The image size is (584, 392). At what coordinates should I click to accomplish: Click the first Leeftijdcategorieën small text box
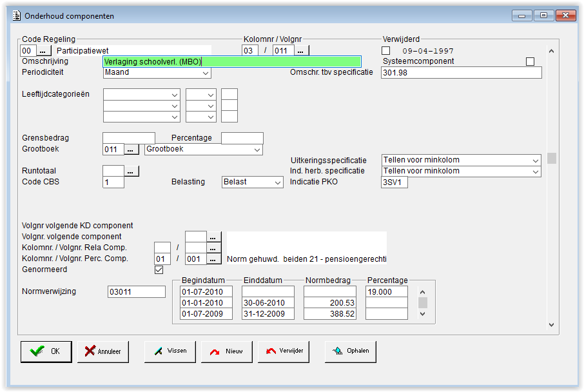point(229,95)
